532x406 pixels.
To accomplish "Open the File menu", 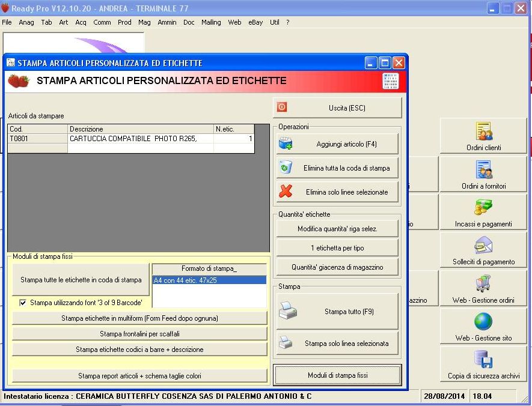I will (x=7, y=22).
